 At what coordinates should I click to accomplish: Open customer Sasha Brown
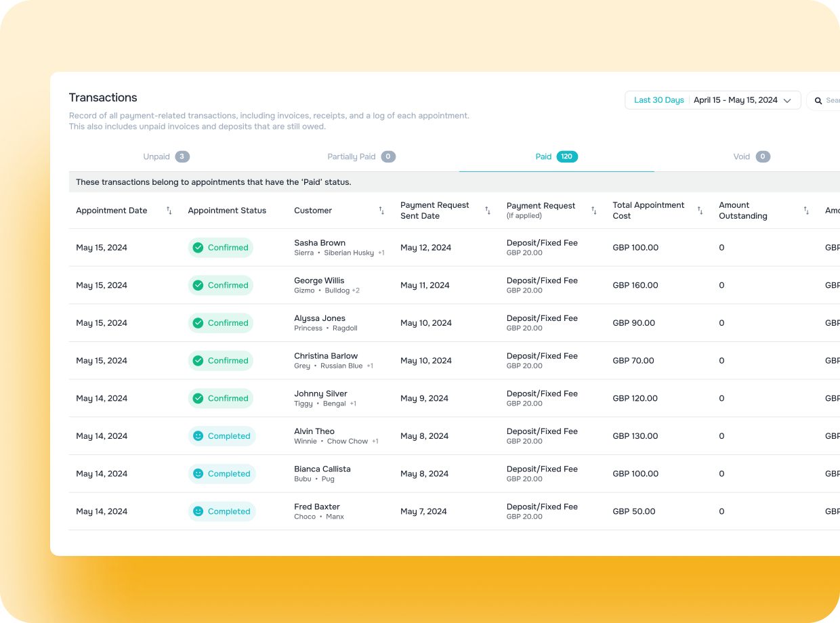(x=320, y=242)
